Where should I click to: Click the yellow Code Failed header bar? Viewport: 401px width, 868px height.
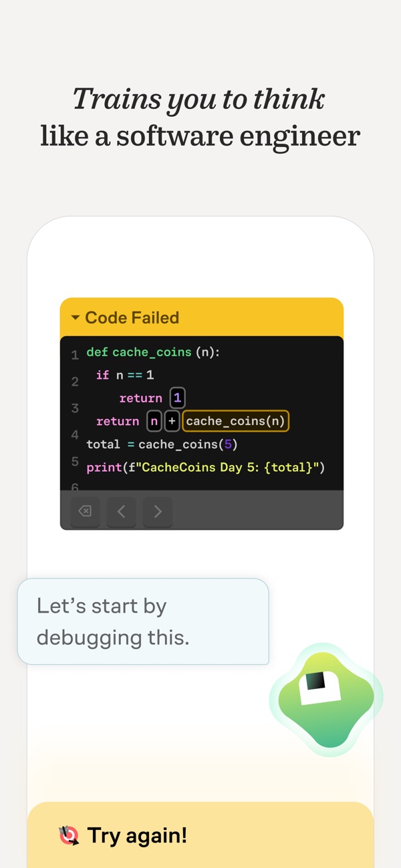click(202, 317)
